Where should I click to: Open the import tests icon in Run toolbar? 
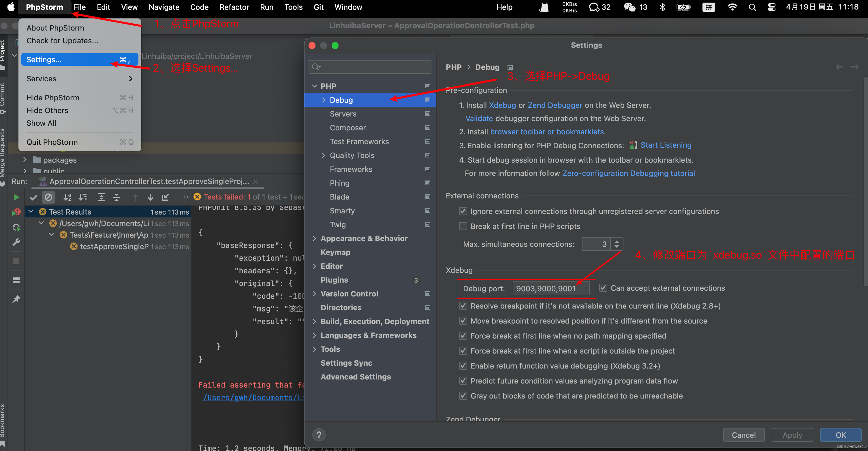point(165,197)
